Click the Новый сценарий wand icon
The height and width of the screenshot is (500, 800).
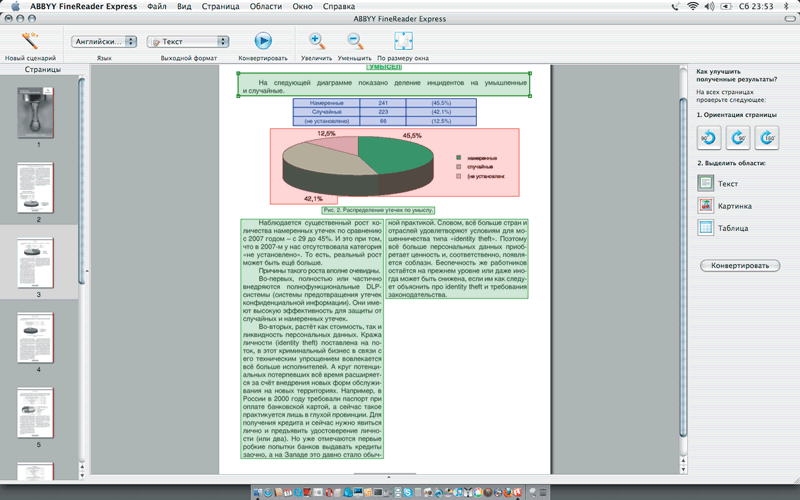[30, 41]
